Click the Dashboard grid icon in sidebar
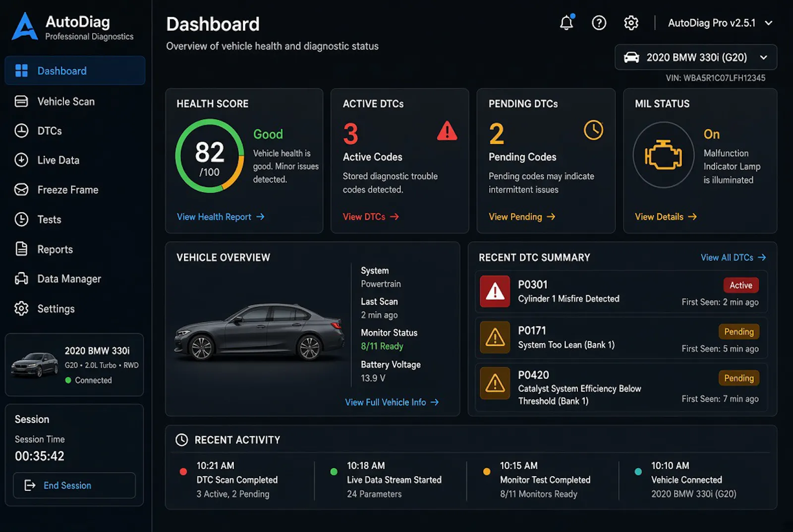The width and height of the screenshot is (793, 532). [x=21, y=71]
